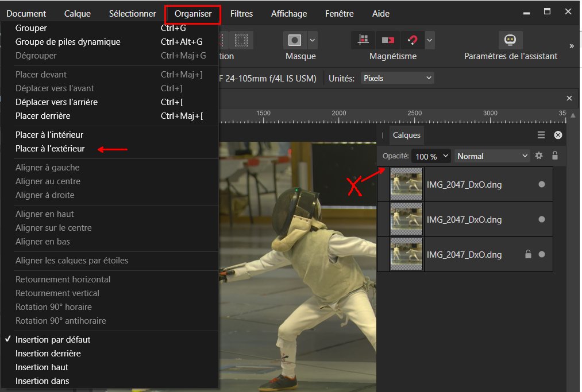Close the Calques panel
Viewport: 582px width, 392px height.
(558, 135)
